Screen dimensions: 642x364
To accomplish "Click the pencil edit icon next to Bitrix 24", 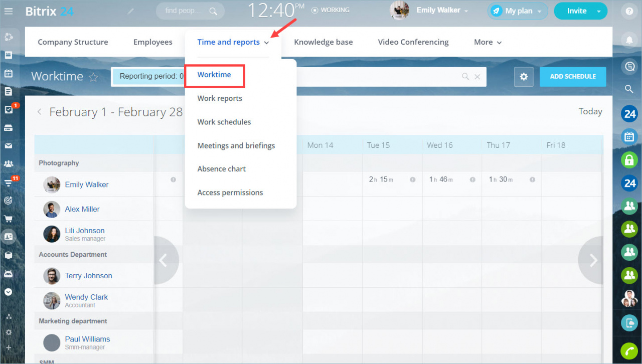I will (x=131, y=11).
